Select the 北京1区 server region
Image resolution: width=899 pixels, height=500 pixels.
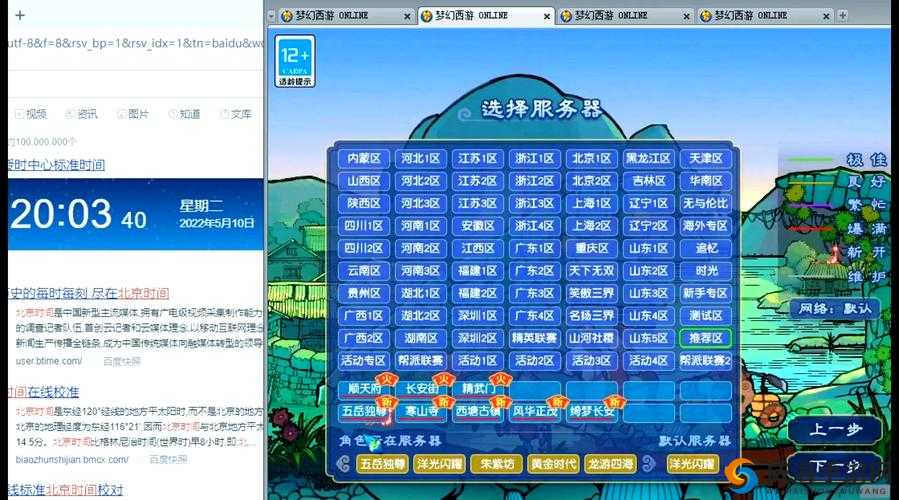(x=591, y=158)
